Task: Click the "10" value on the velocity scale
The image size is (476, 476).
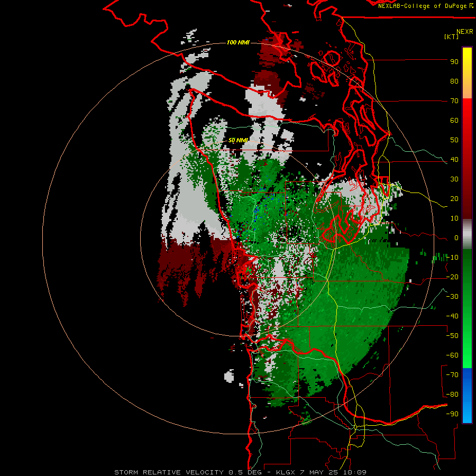Action: click(454, 218)
